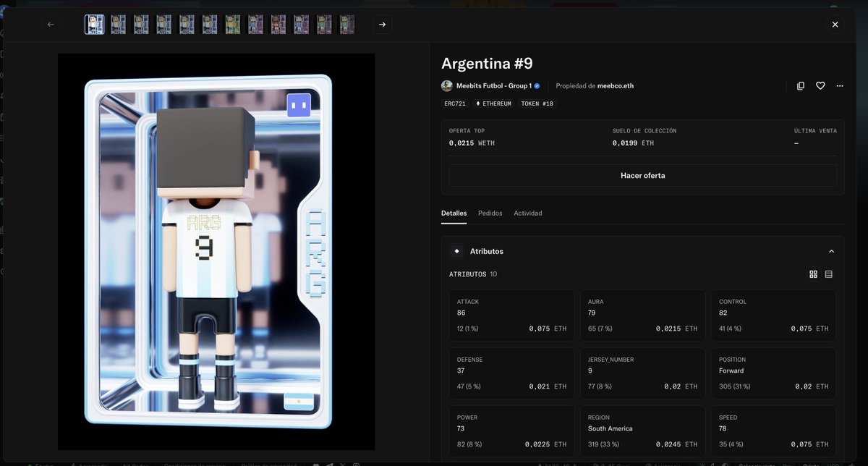Click the ETHEREUM chain tag
Viewport: 868px width, 466px height.
click(x=493, y=103)
